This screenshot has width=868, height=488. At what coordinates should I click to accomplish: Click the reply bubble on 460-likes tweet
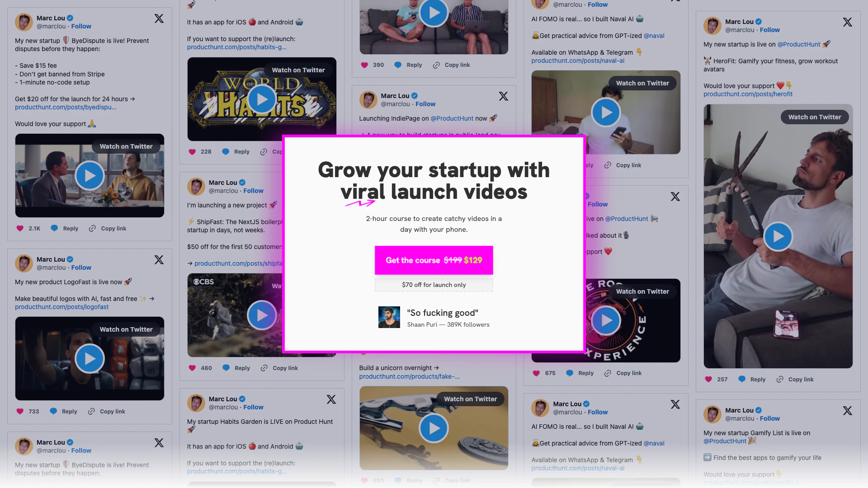point(226,368)
